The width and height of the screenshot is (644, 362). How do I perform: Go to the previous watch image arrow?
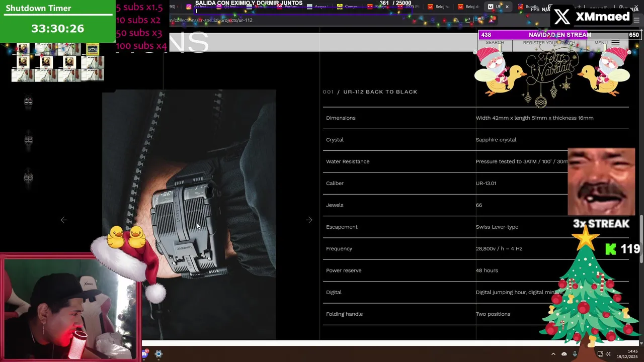tap(63, 220)
